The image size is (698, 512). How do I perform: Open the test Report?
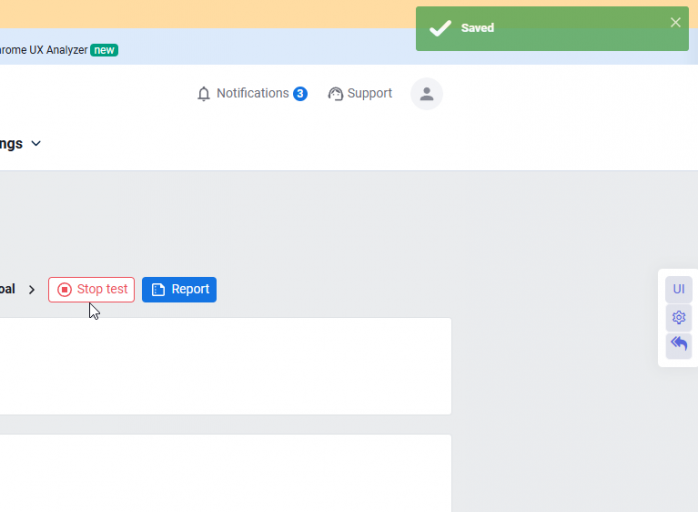coord(179,289)
